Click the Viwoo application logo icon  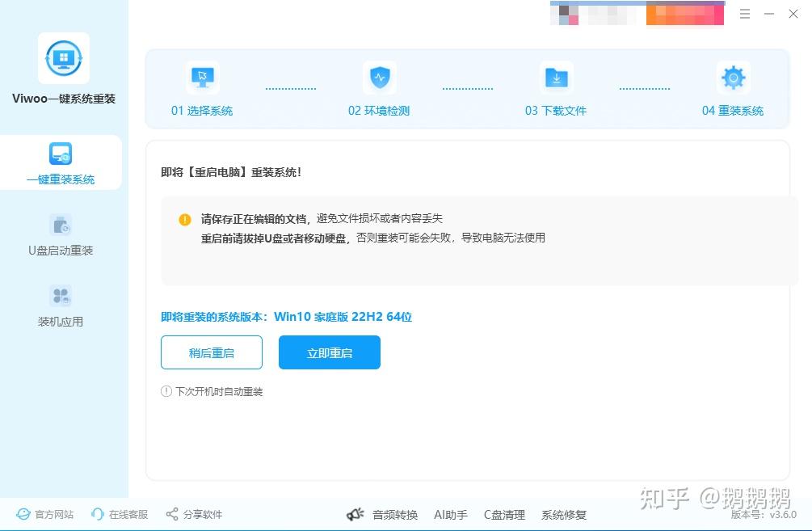point(64,58)
